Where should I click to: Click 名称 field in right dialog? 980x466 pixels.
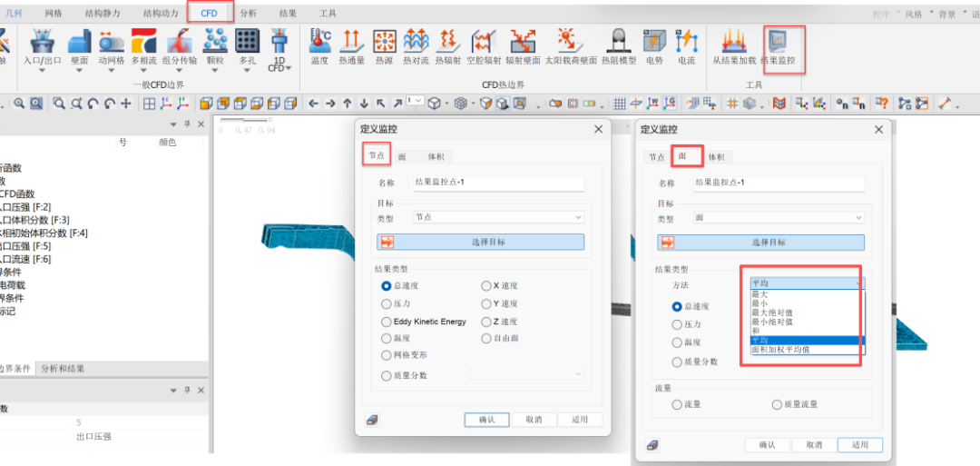coord(779,183)
